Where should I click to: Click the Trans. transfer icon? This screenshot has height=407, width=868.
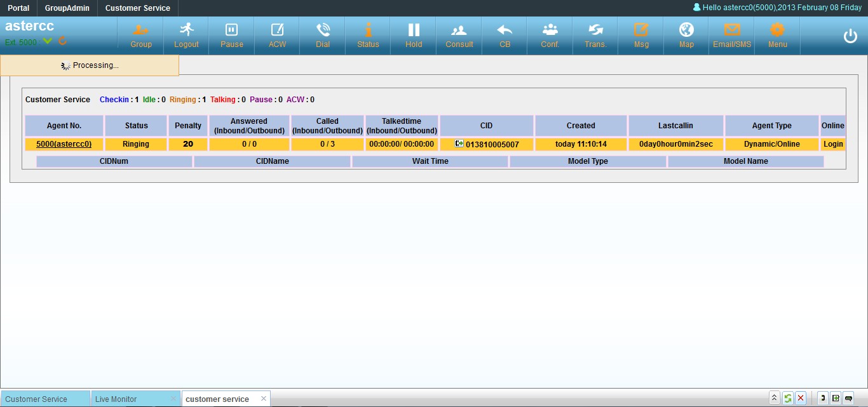click(595, 35)
